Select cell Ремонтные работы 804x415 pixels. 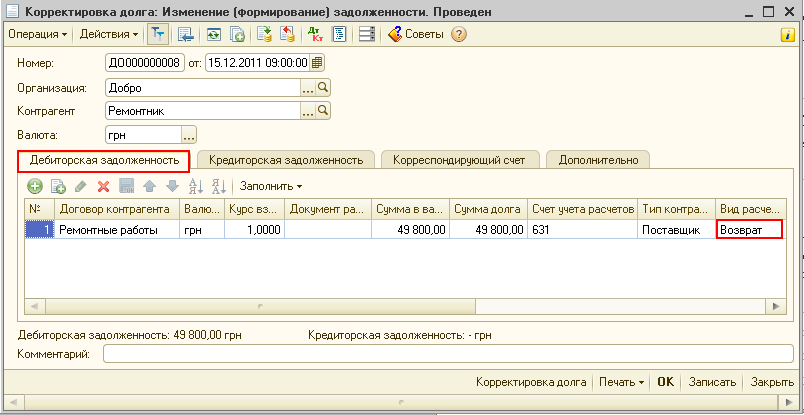[x=116, y=230]
